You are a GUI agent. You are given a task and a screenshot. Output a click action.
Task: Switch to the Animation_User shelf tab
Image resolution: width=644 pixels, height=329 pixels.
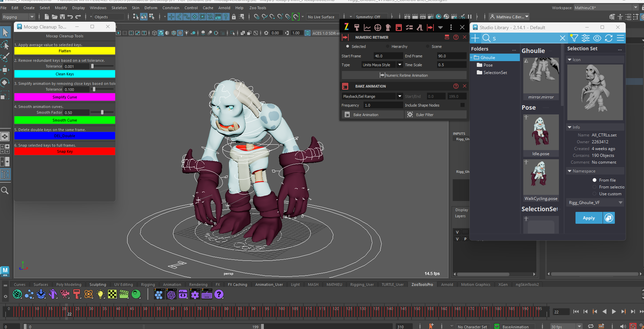(269, 285)
